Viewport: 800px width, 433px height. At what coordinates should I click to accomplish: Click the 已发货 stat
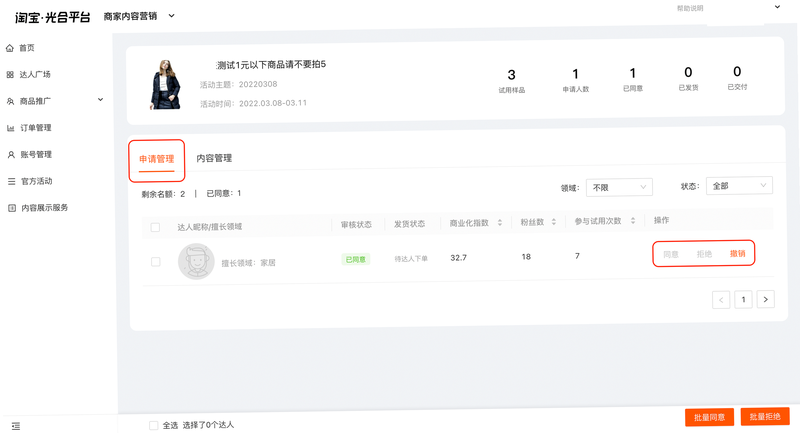tap(688, 79)
